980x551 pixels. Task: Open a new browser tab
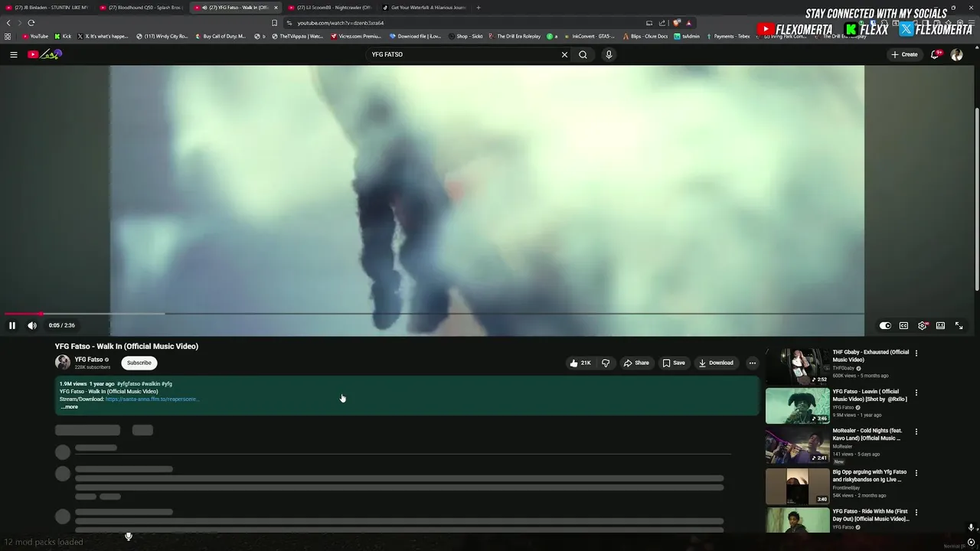[479, 8]
